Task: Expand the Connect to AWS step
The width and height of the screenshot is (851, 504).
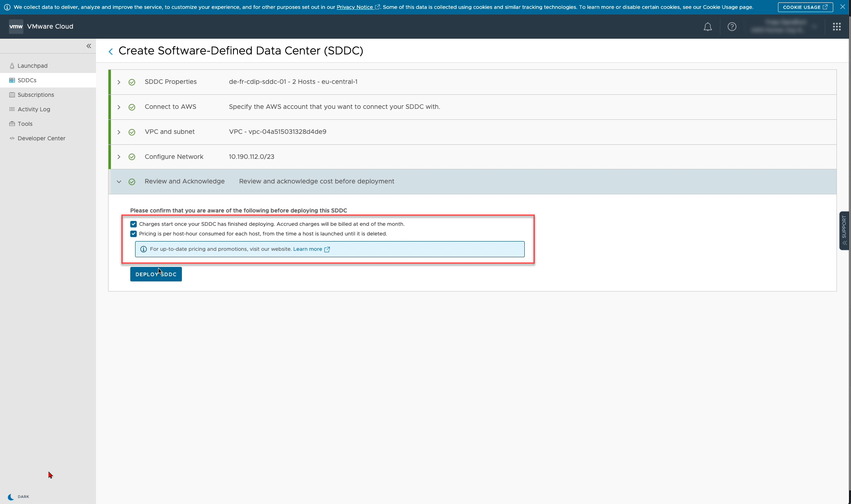Action: tap(119, 107)
